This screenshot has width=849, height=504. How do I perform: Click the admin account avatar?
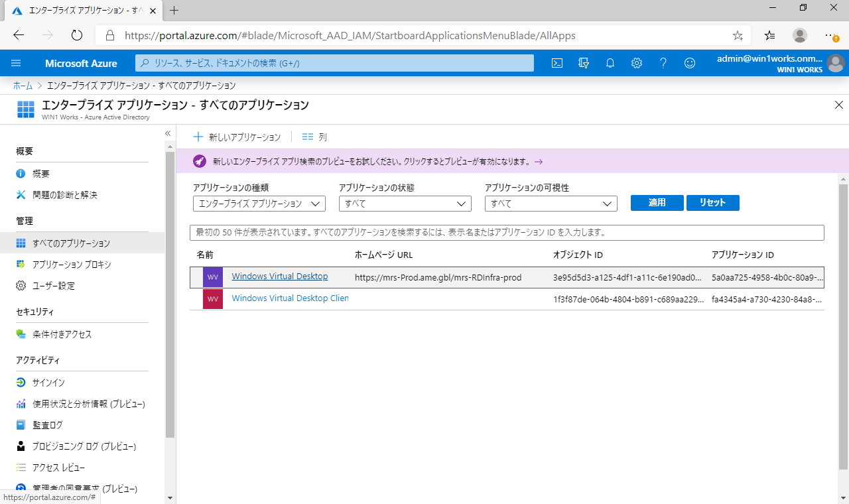(836, 63)
